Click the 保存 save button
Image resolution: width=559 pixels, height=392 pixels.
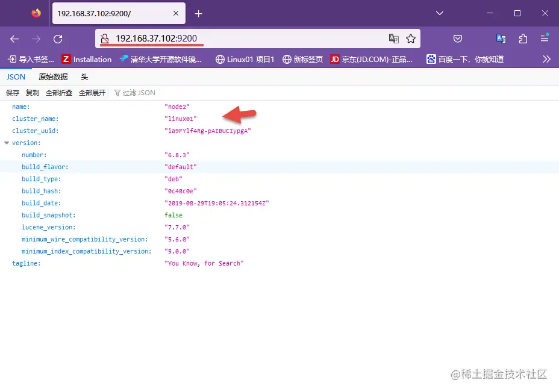coord(13,93)
